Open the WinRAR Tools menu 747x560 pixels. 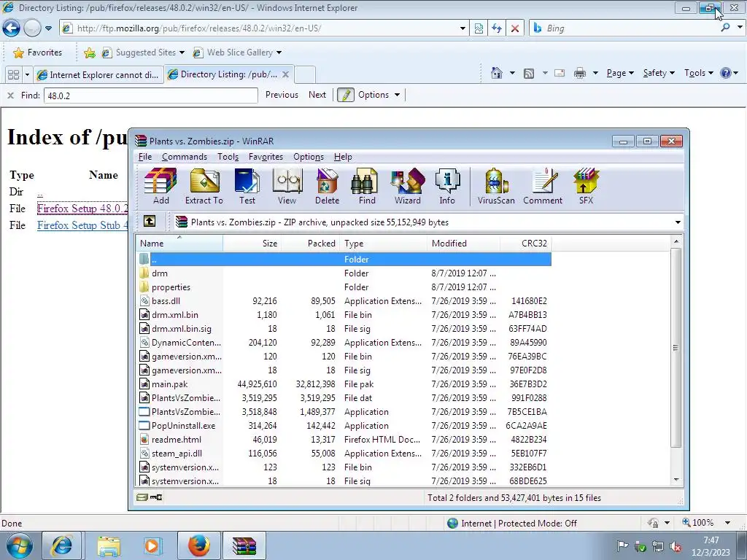[x=228, y=157]
